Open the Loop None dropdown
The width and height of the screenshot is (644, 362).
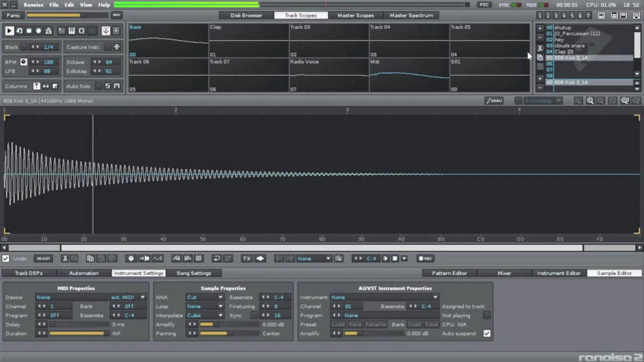(205, 306)
